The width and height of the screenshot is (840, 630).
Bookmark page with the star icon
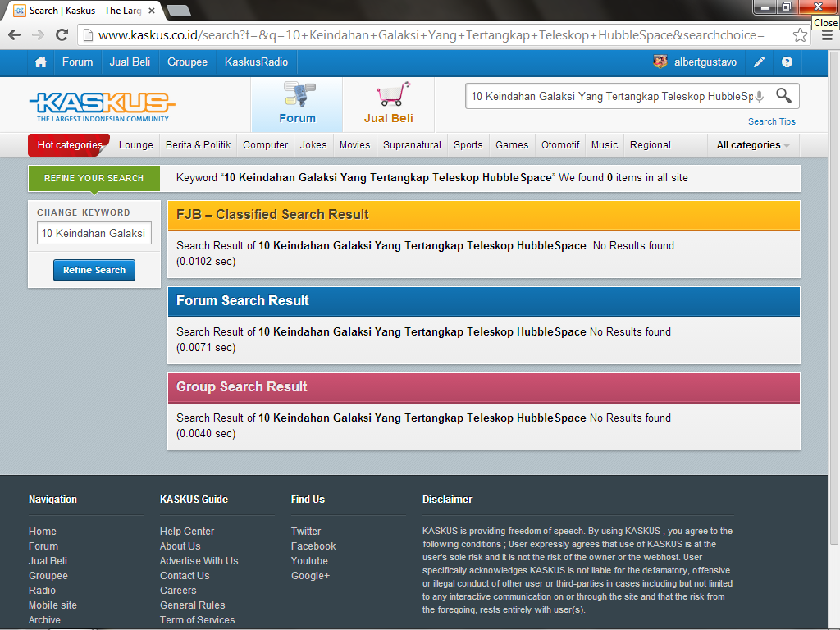coord(800,35)
